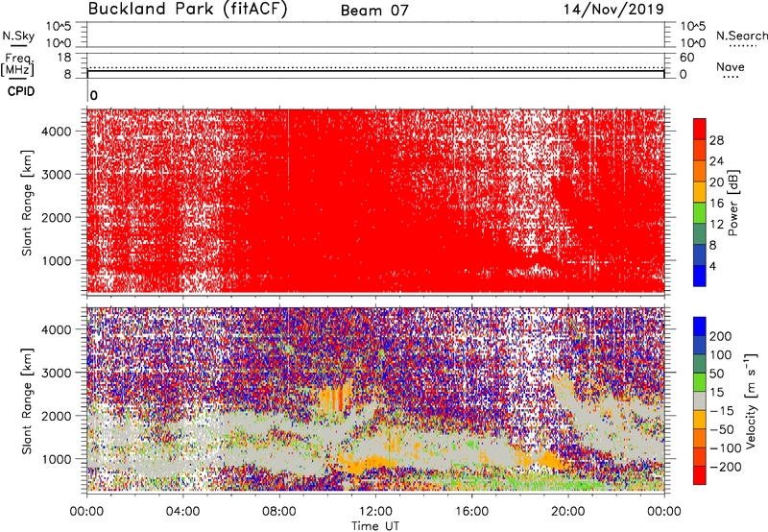Click the "Buckland Park (fitACF)" plot title
768x532 pixels.
click(x=187, y=10)
